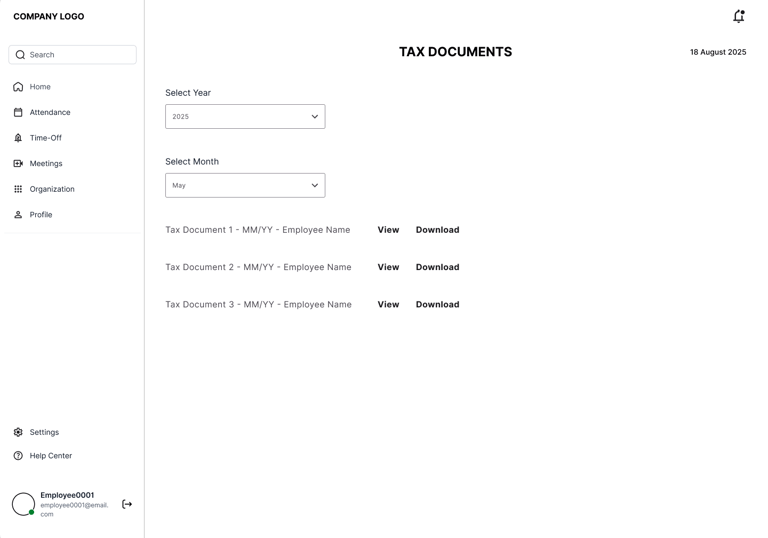Click the Employee0001 username
The image size is (768, 538).
click(x=67, y=495)
